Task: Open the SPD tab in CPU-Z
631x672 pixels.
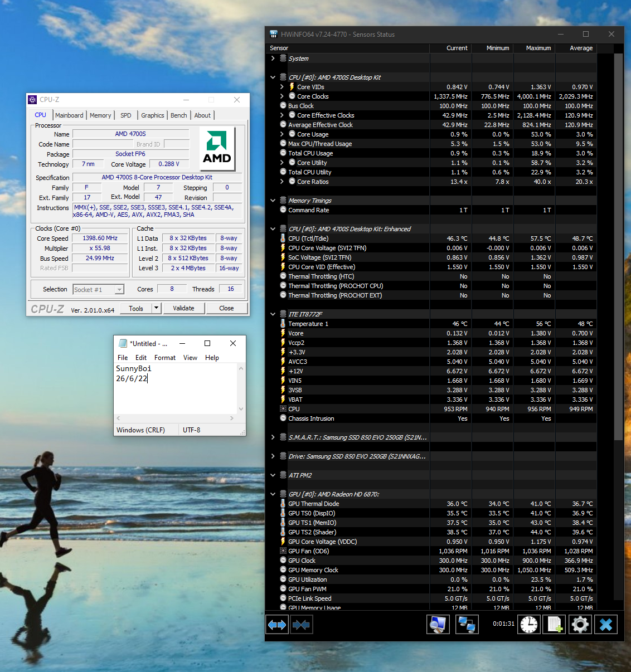Action: pos(126,115)
